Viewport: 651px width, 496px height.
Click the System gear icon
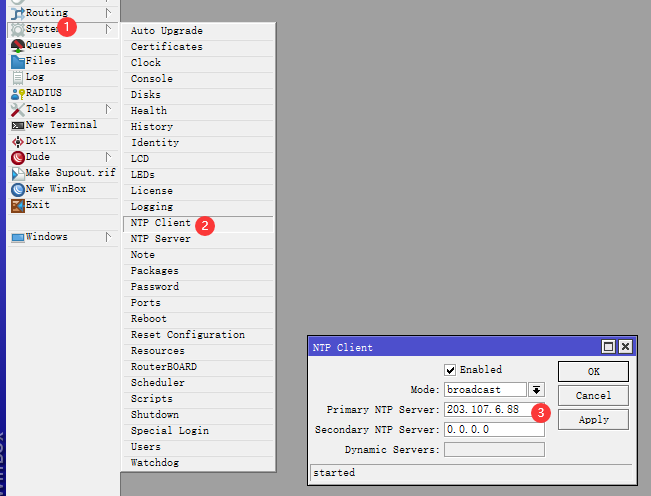18,29
